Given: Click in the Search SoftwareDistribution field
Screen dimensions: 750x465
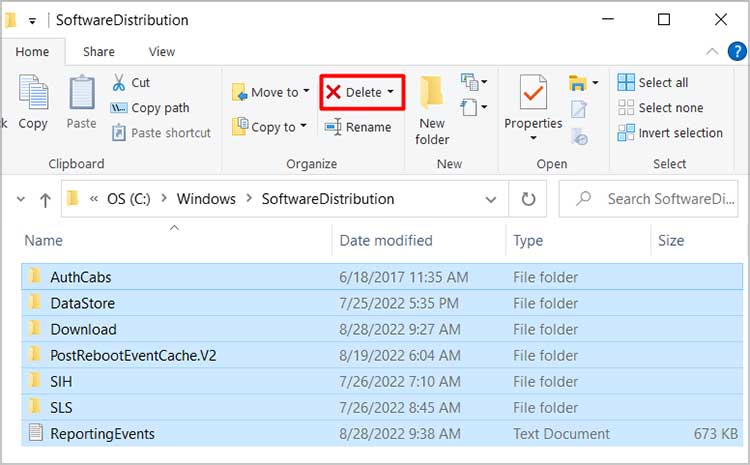Looking at the screenshot, I should 649,199.
